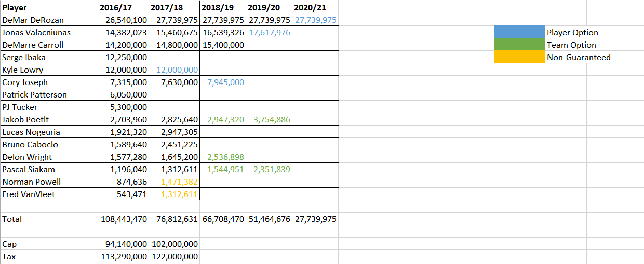Select the blue 7,945,000 player option cell

223,82
